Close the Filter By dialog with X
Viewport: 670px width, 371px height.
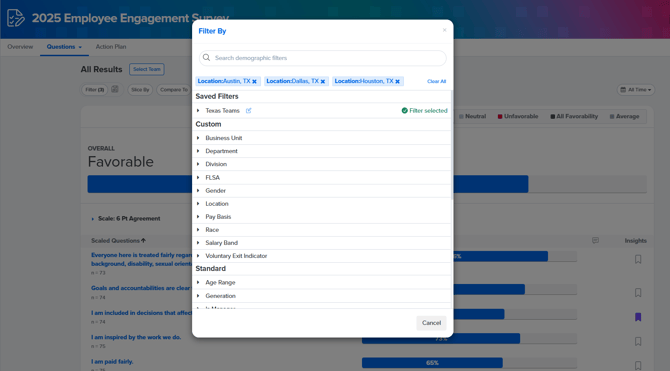click(x=444, y=30)
